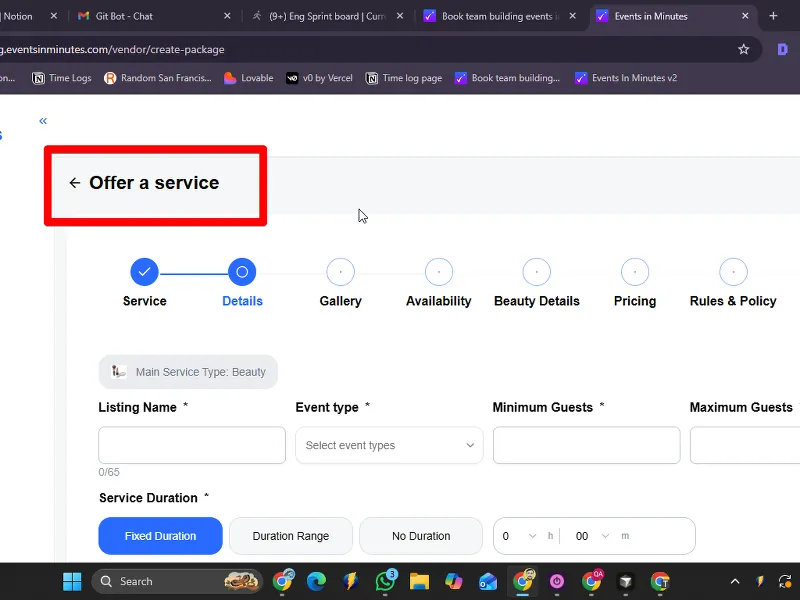Bookmark this page with the star icon
The image size is (800, 600).
coord(743,49)
